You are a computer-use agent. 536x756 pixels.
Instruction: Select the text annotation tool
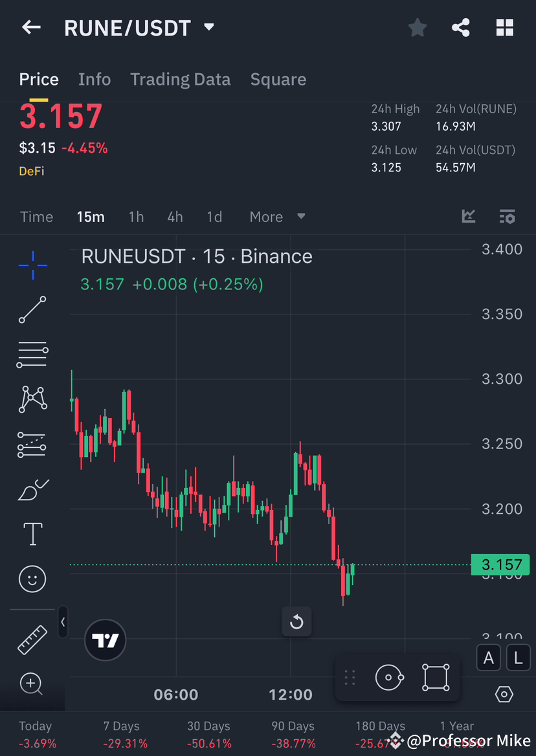pyautogui.click(x=32, y=533)
